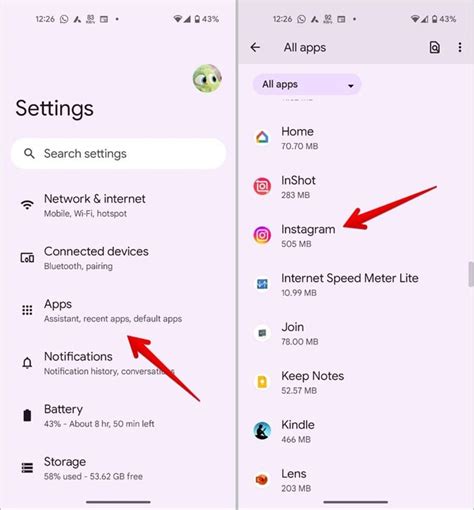
Task: Click the Instagram app icon
Action: click(262, 235)
